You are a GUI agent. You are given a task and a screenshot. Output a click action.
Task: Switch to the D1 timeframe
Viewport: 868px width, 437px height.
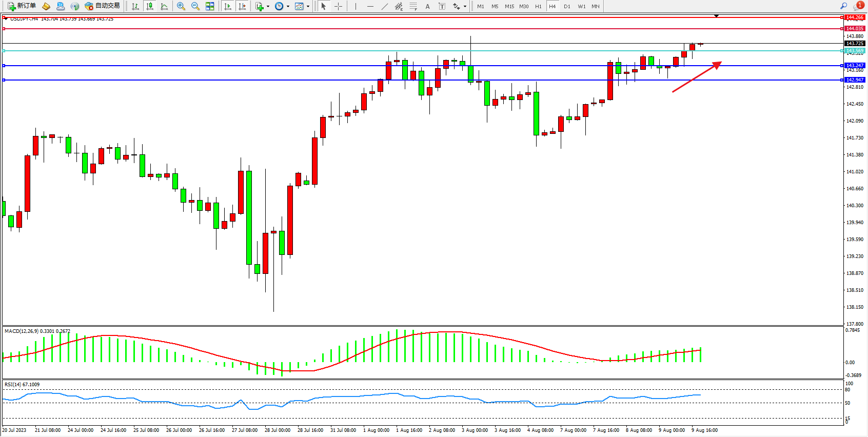click(x=567, y=6)
